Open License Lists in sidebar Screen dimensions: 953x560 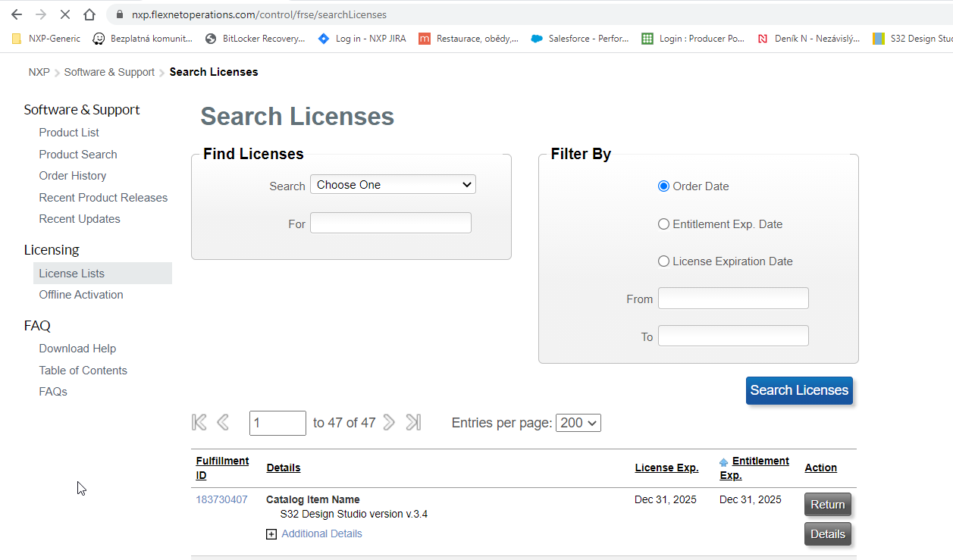coord(72,274)
